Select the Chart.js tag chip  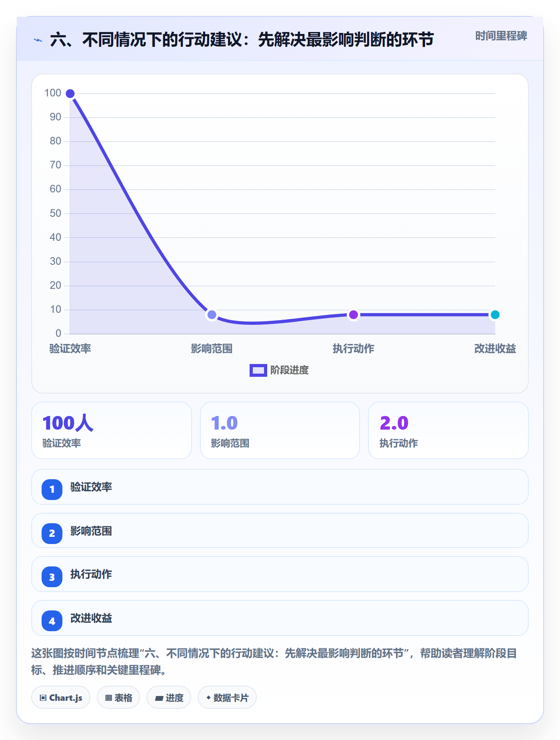coord(61,698)
